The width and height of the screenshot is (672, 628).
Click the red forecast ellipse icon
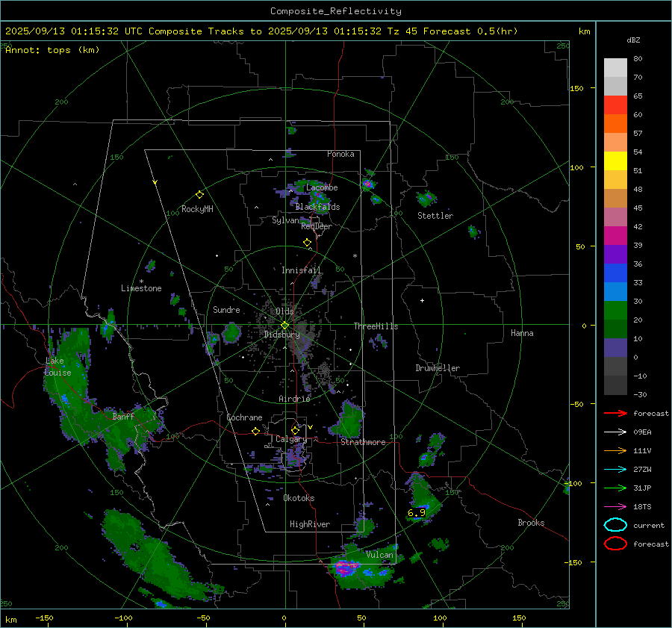point(615,544)
